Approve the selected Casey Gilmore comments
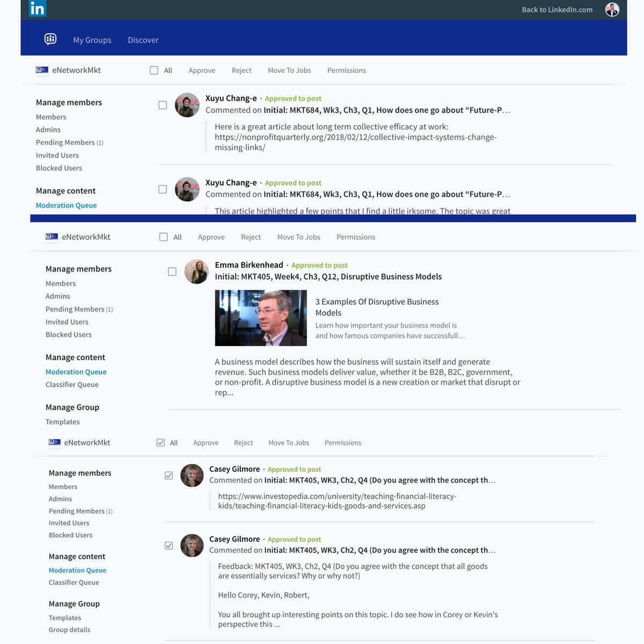644x644 pixels. pyautogui.click(x=206, y=443)
